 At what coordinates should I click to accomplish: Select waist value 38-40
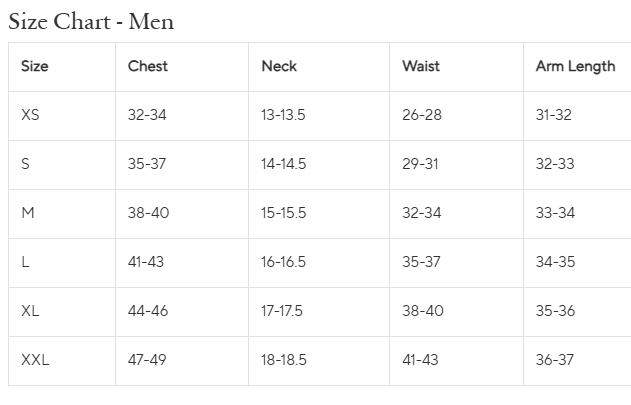(x=423, y=311)
